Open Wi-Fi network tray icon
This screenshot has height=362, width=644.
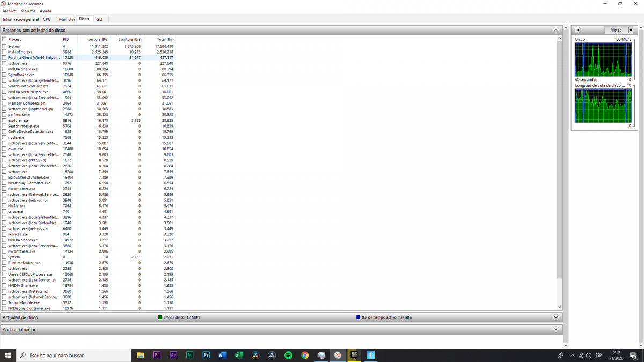(x=580, y=355)
